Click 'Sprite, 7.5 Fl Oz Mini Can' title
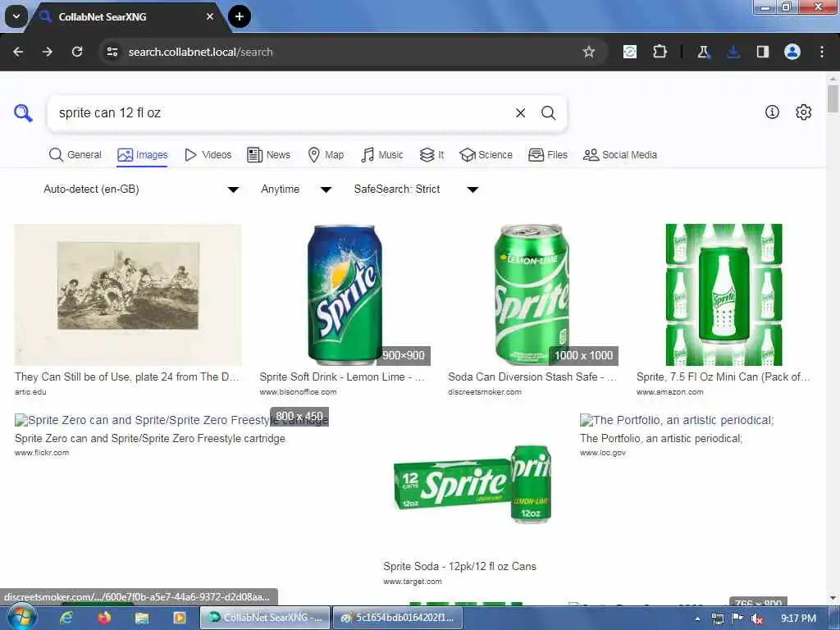This screenshot has height=630, width=840. pyautogui.click(x=724, y=377)
